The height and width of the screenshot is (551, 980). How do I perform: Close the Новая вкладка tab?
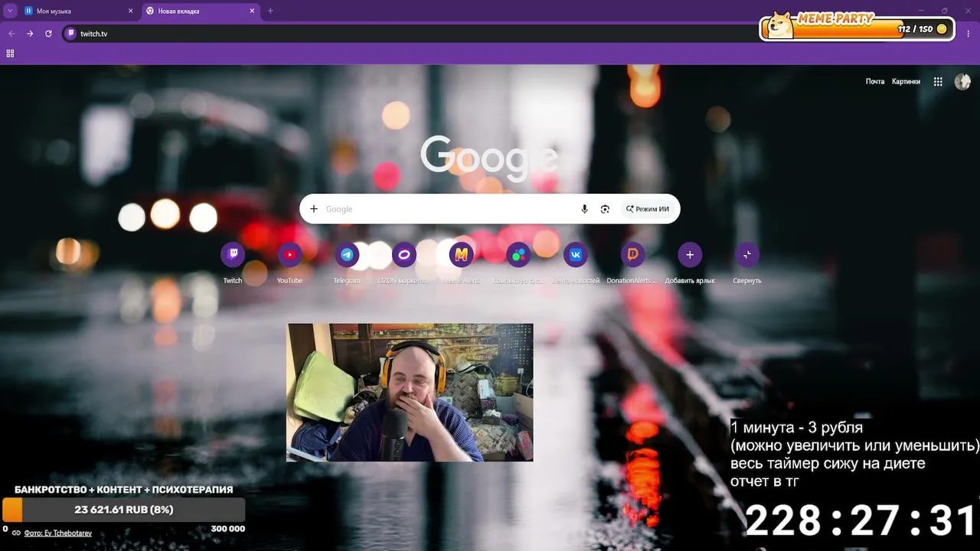tap(252, 11)
